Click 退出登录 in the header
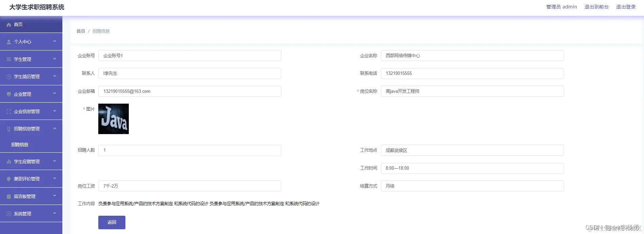This screenshot has height=234, width=644. pyautogui.click(x=626, y=7)
